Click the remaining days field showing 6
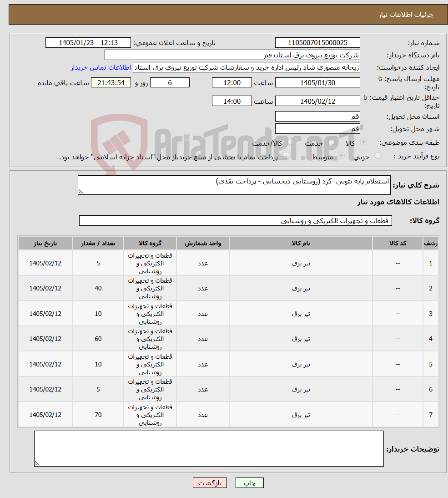This screenshot has height=498, width=448. [170, 82]
